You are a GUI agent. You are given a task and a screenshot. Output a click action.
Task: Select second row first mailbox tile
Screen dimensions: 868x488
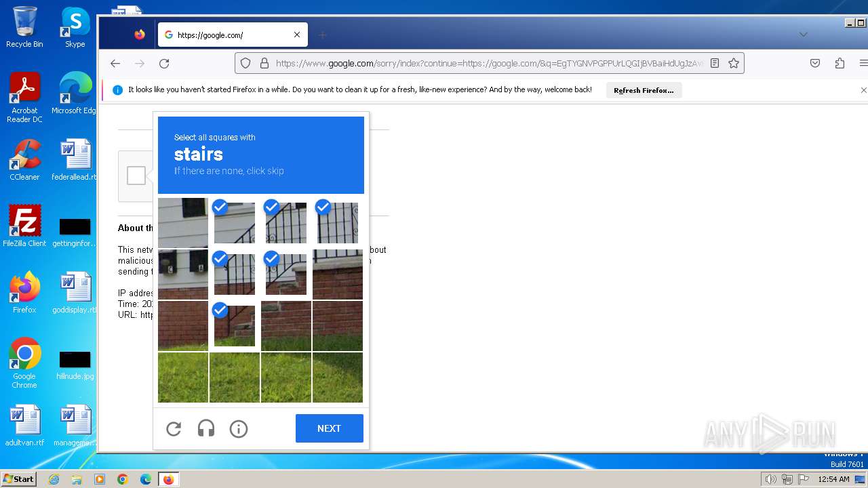point(183,274)
